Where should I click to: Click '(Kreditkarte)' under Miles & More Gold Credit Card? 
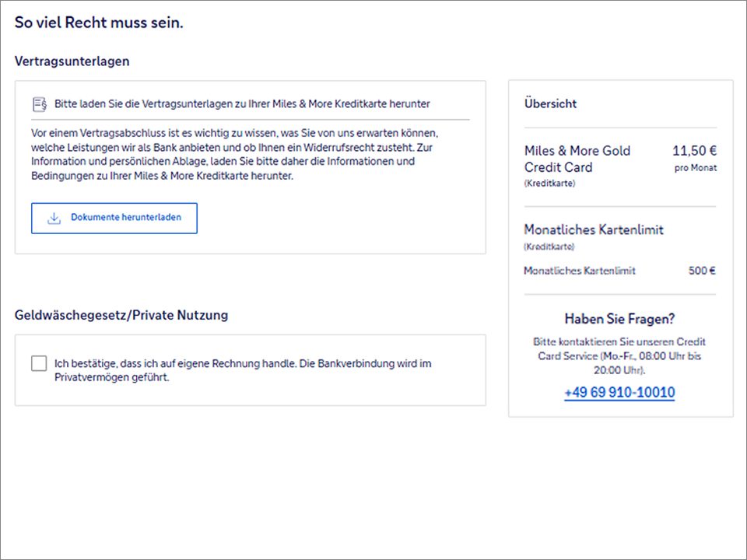[549, 184]
